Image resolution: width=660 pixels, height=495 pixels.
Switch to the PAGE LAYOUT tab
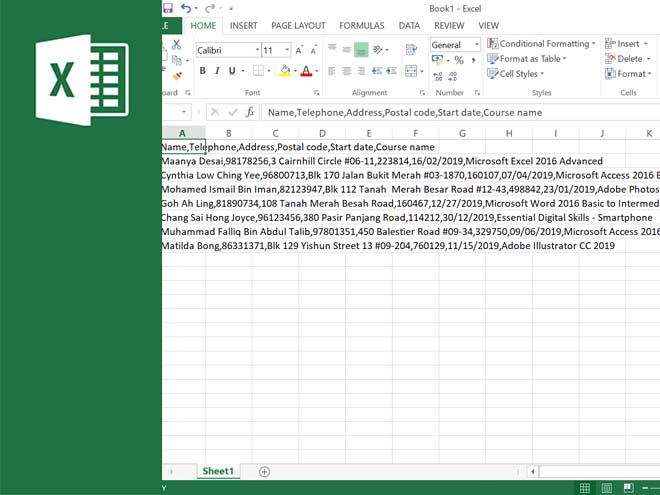coord(297,25)
